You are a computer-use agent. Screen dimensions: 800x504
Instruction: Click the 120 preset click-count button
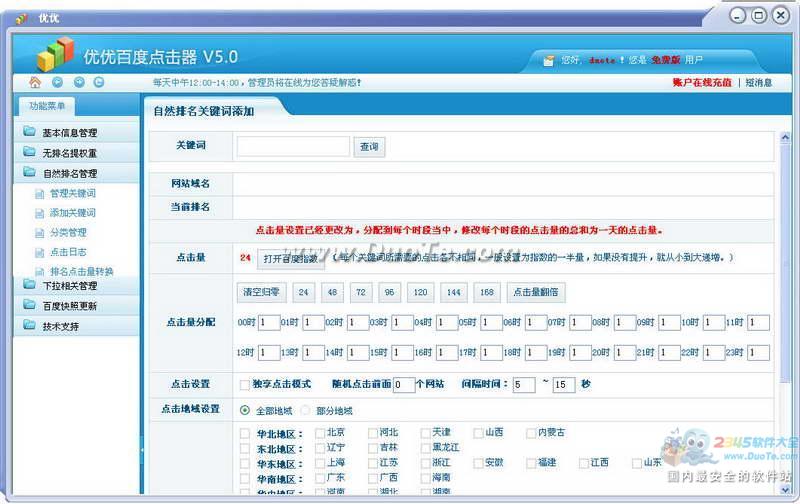tap(420, 292)
